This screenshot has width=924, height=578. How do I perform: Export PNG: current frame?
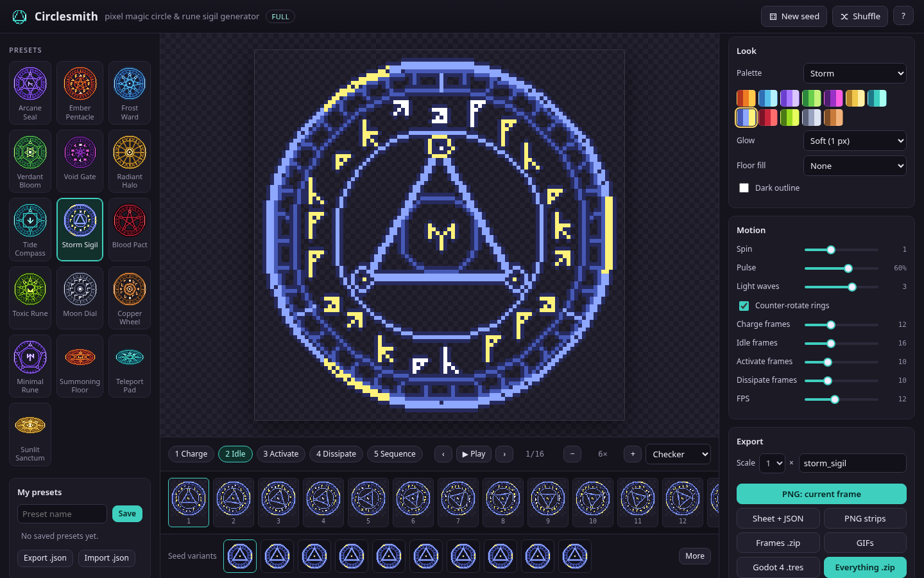point(821,494)
